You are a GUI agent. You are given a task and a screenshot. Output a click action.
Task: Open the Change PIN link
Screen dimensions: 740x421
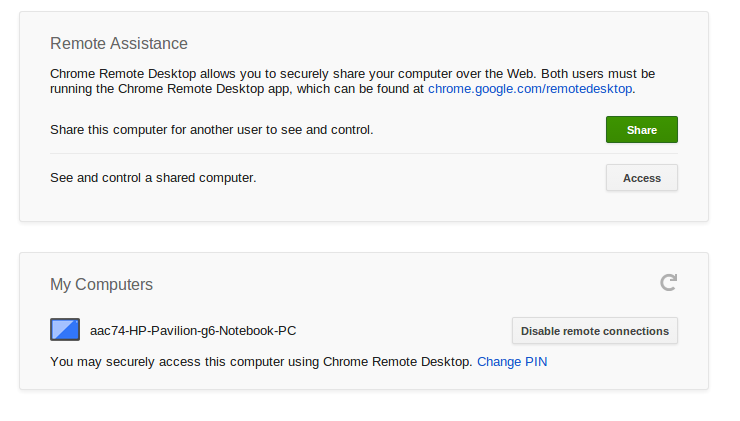click(x=512, y=362)
